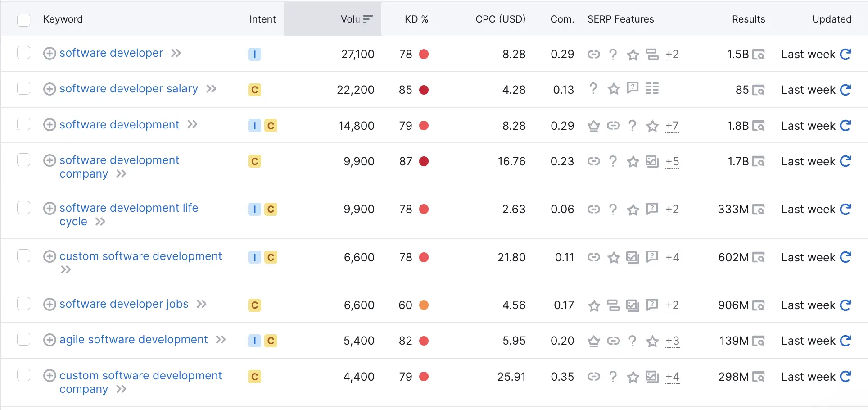
Task: Click the People Also Ask question-mark SERP icon for "software developer"
Action: pos(613,54)
